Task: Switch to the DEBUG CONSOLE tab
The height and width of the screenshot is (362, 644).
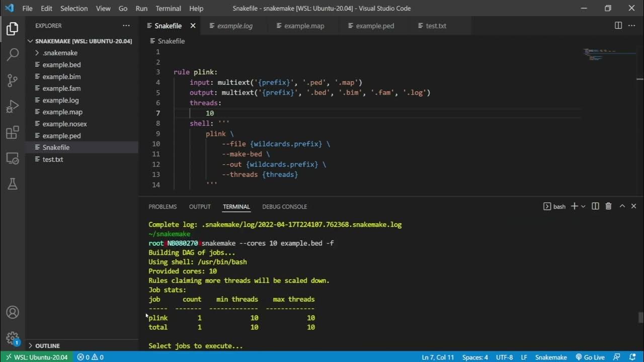Action: pyautogui.click(x=284, y=207)
